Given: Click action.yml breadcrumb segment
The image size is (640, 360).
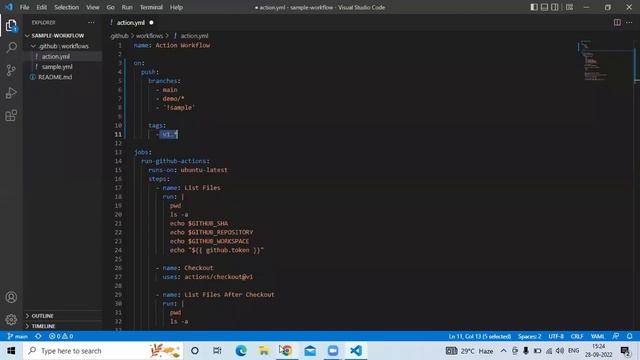Looking at the screenshot, I should click(x=194, y=36).
